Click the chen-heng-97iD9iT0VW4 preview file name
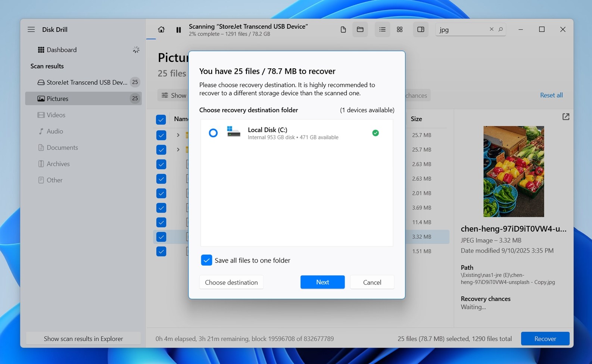 click(x=513, y=229)
